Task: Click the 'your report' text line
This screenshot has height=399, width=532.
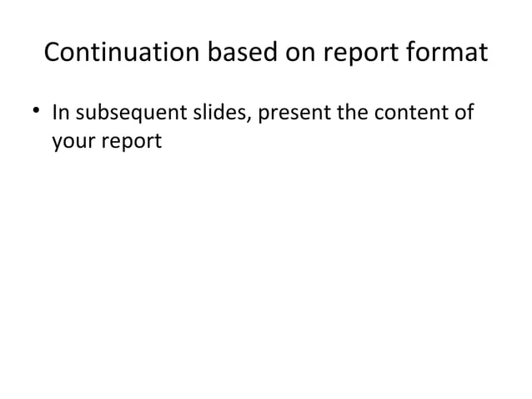Action: point(107,141)
